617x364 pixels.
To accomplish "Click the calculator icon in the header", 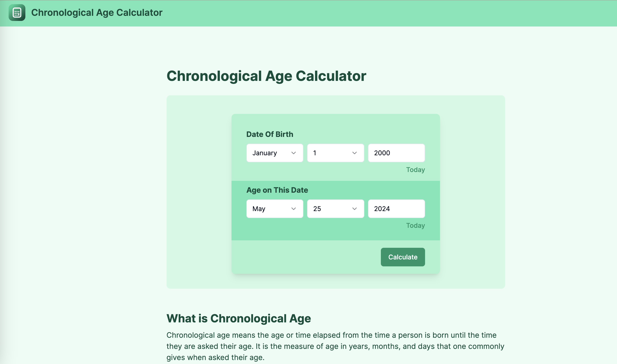I will (x=17, y=13).
